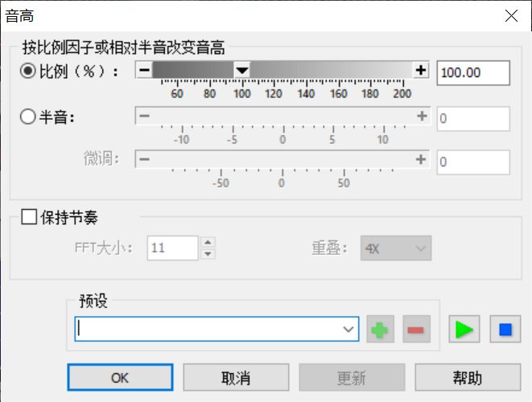This screenshot has height=402, width=532.
Task: Start preview with the green play icon
Action: pyautogui.click(x=464, y=329)
